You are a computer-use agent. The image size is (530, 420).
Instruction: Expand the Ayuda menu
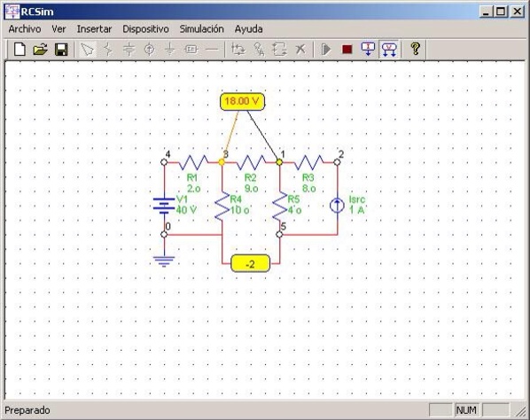pyautogui.click(x=248, y=29)
